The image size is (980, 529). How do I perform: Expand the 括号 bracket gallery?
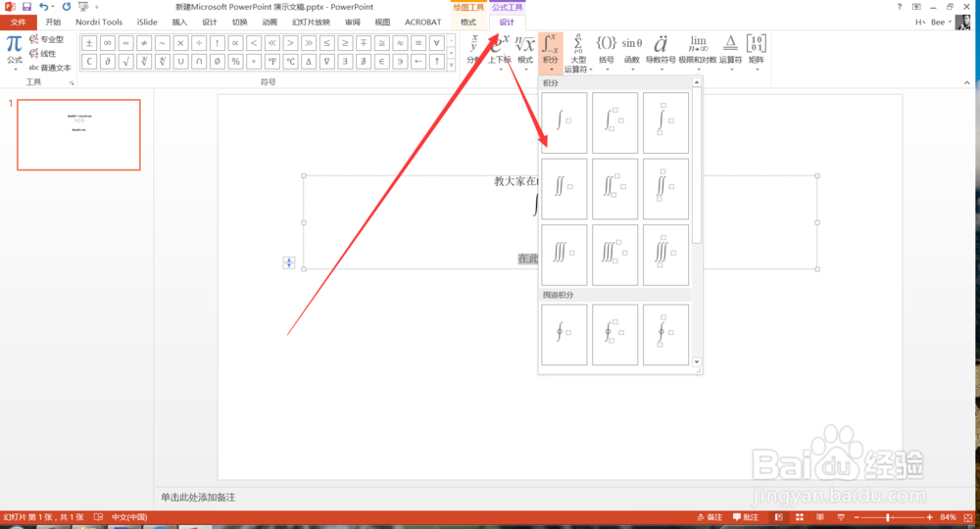[x=607, y=53]
